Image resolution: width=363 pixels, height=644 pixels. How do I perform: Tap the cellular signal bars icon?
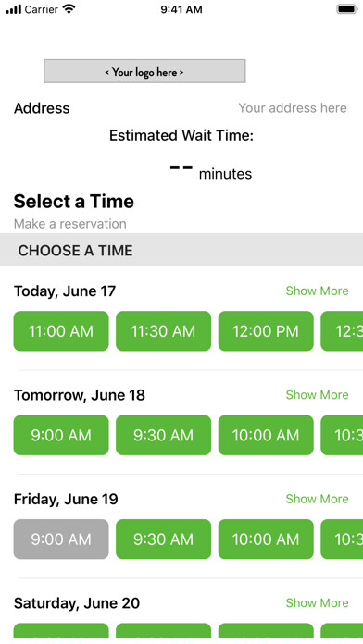coord(14,9)
